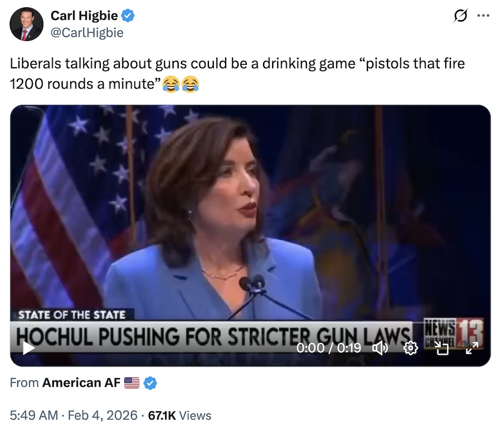Viewport: 504px width, 432px height.
Task: Mute the video audio
Action: (x=381, y=348)
